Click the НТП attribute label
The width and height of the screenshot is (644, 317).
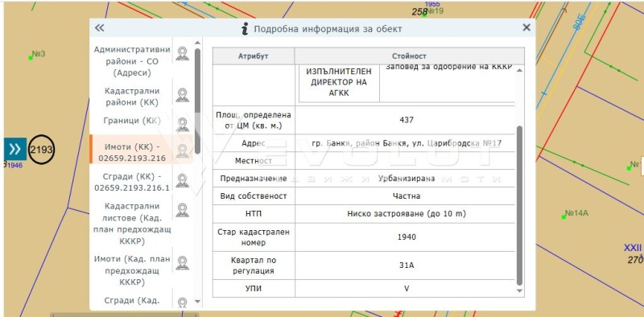pyautogui.click(x=254, y=214)
